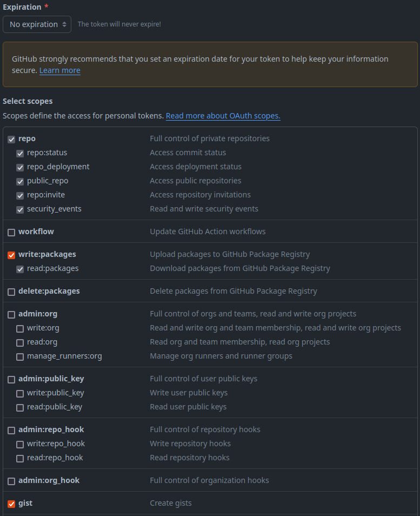Check the read:repo_hook checkbox
The width and height of the screenshot is (420, 516).
(x=20, y=459)
